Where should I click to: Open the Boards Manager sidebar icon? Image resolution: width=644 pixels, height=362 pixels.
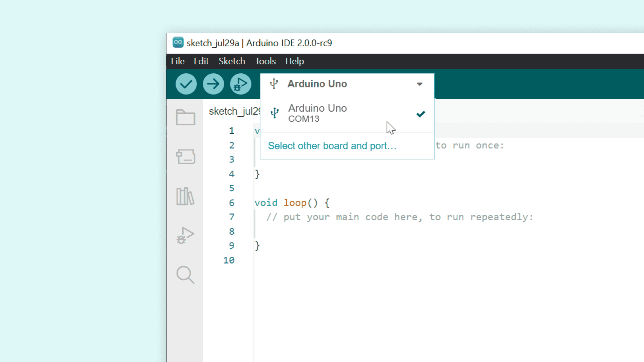(x=185, y=157)
